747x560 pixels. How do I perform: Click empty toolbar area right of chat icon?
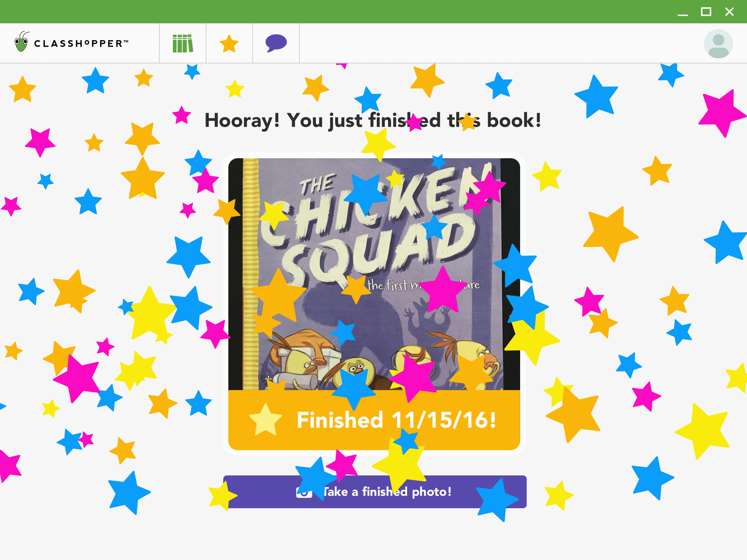[500, 43]
